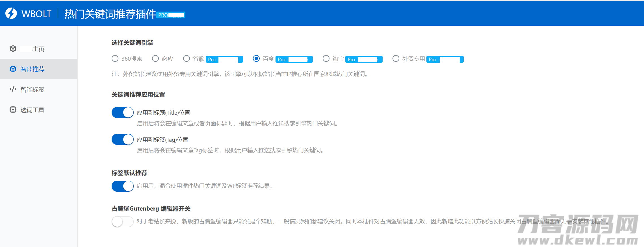Click the Pro badge next to 谷歌
The width and height of the screenshot is (644, 247).
pyautogui.click(x=224, y=59)
